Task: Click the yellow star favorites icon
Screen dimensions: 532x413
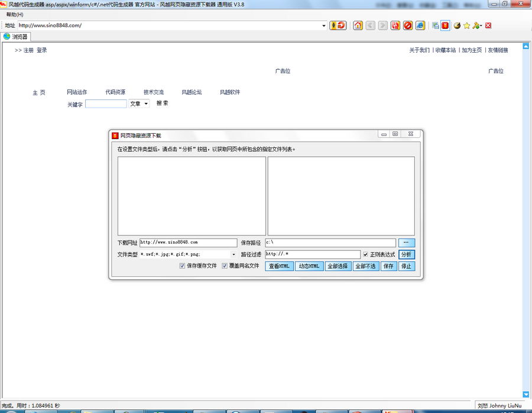Action: click(x=466, y=25)
